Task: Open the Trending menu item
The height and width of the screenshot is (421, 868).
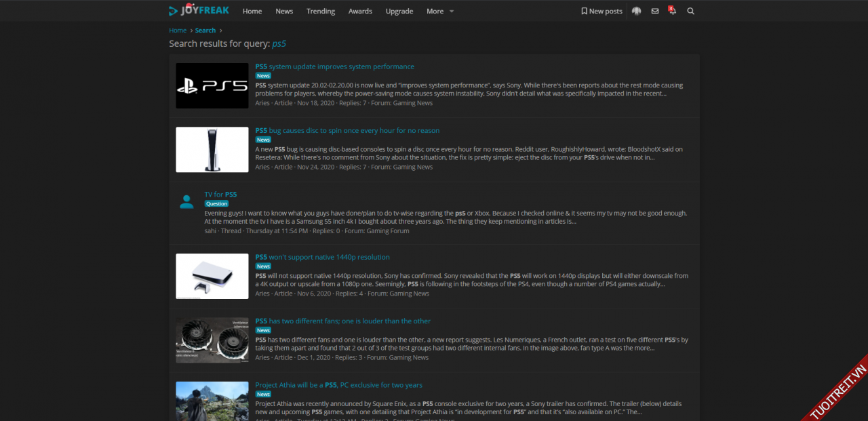Action: click(320, 11)
